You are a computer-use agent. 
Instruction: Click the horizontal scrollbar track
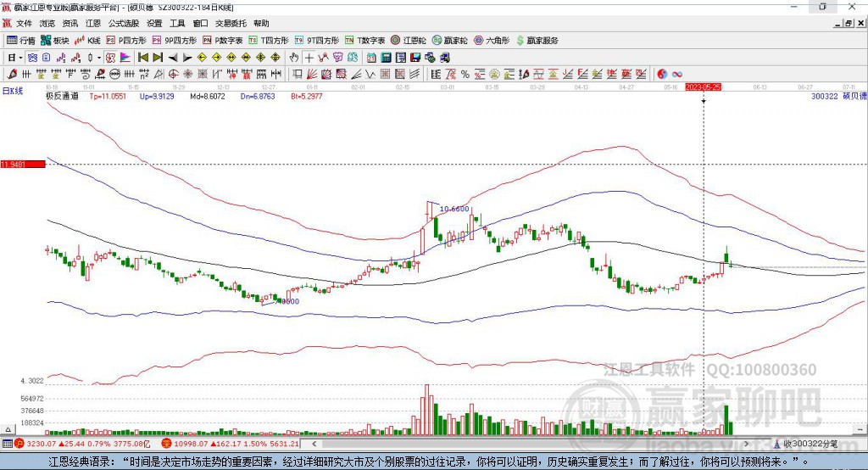pyautogui.click(x=531, y=444)
